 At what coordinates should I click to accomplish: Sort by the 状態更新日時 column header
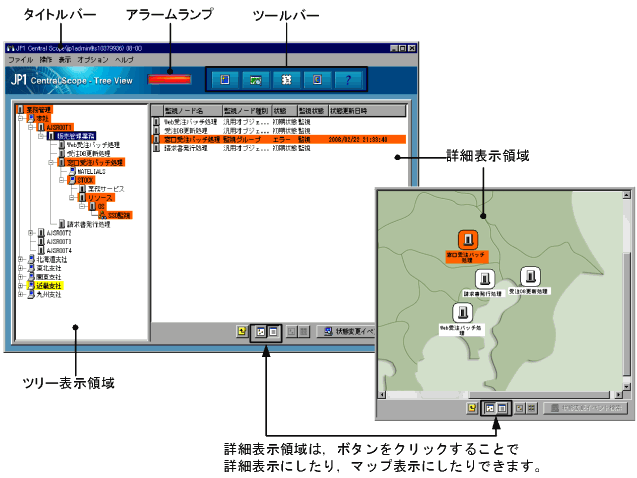(x=367, y=110)
